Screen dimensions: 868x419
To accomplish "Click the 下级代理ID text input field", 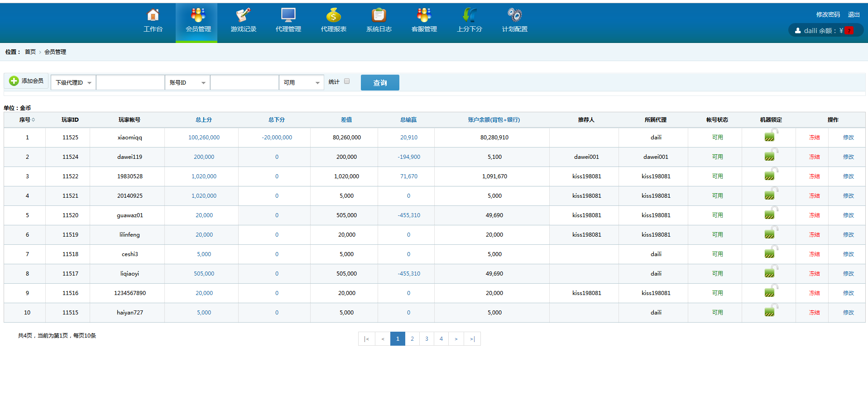I will coord(130,83).
